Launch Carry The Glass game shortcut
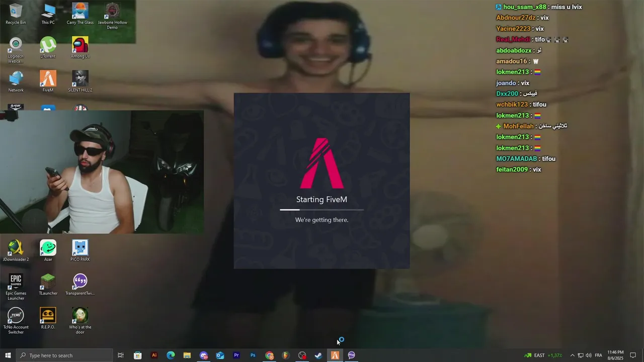The width and height of the screenshot is (644, 362). click(x=80, y=14)
